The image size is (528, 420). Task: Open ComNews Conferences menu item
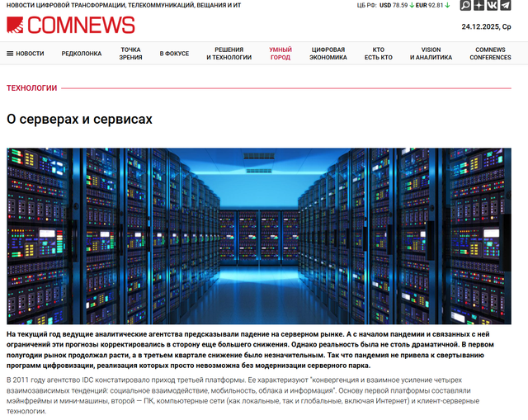point(490,54)
